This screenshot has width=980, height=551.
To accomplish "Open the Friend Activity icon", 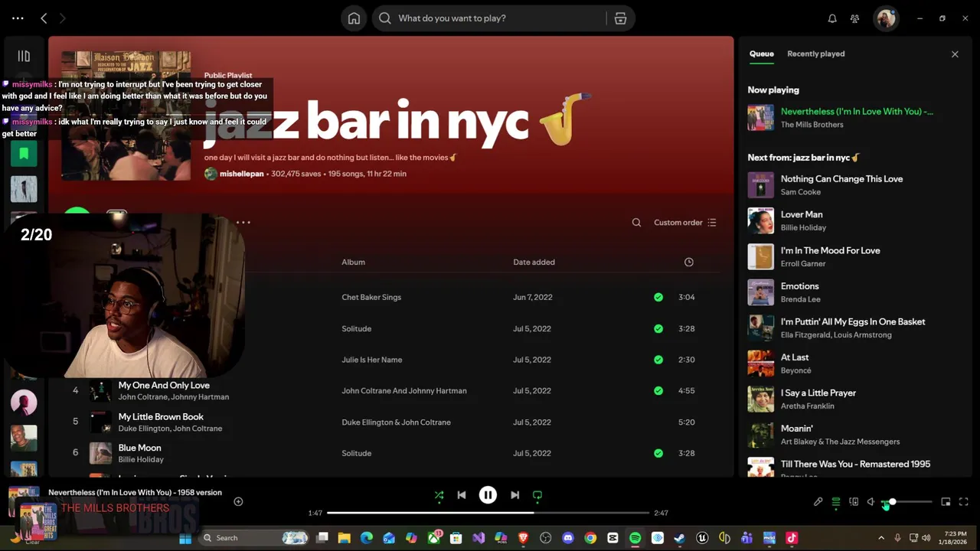I will point(854,18).
